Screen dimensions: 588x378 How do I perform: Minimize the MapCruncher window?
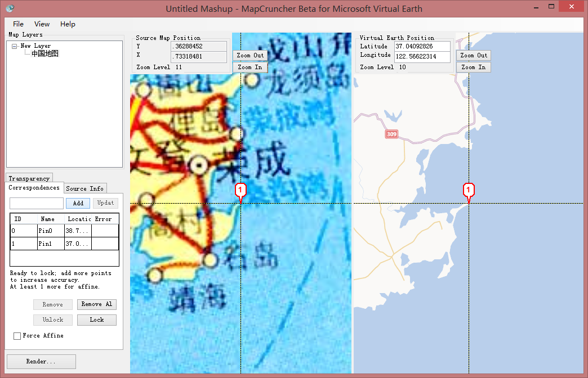pos(537,7)
